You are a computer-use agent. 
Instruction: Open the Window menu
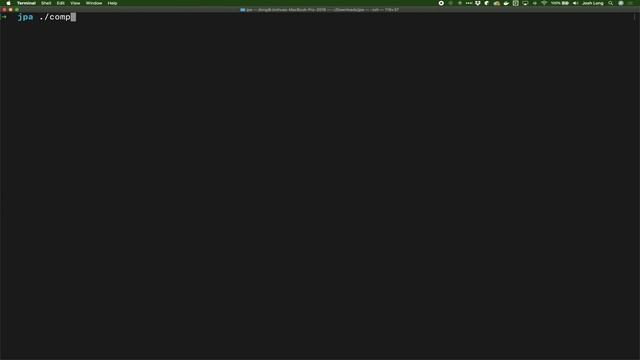tap(94, 3)
